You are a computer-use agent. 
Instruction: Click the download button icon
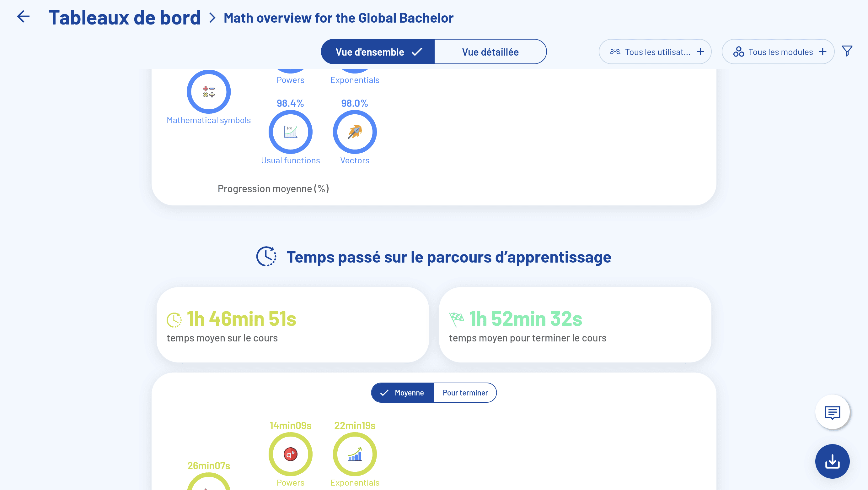[x=832, y=461]
